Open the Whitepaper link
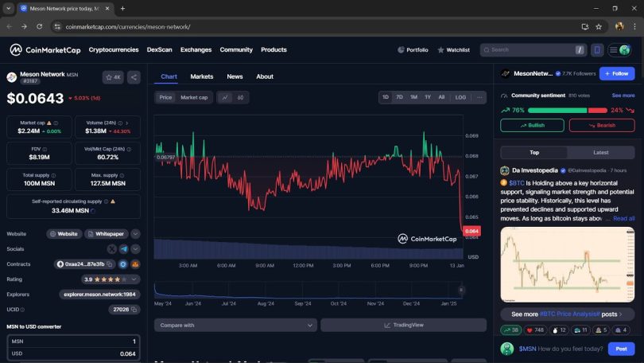The image size is (644, 363). coord(107,234)
